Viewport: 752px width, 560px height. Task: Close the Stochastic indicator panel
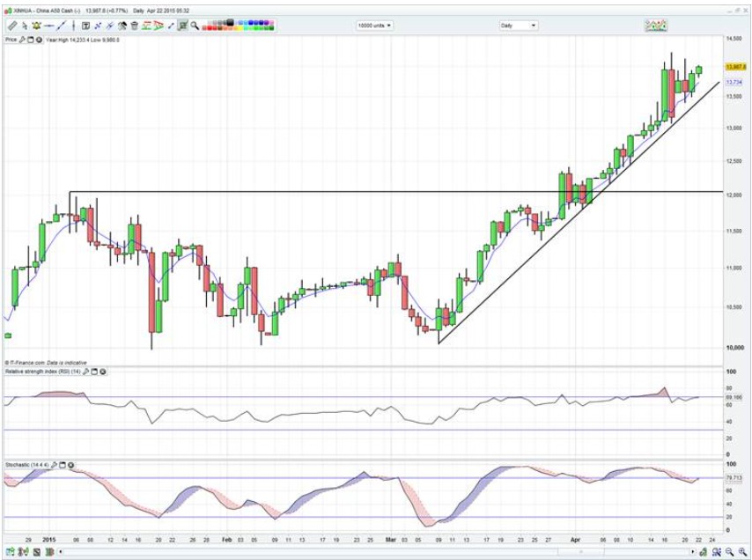tap(71, 464)
